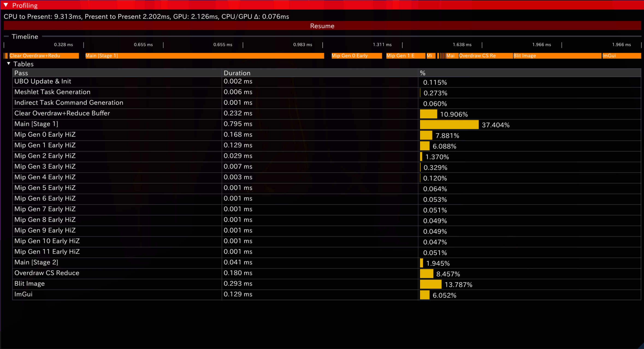Select Overdraw CS Re timeline segment

(x=486, y=56)
